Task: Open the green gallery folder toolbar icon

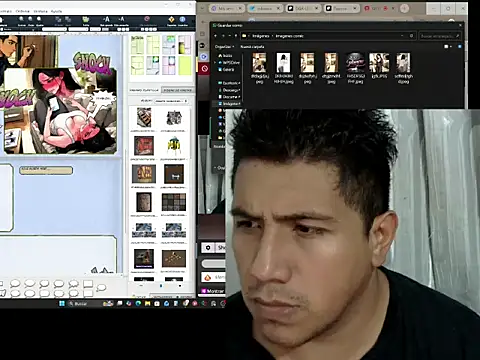Action: point(86,19)
